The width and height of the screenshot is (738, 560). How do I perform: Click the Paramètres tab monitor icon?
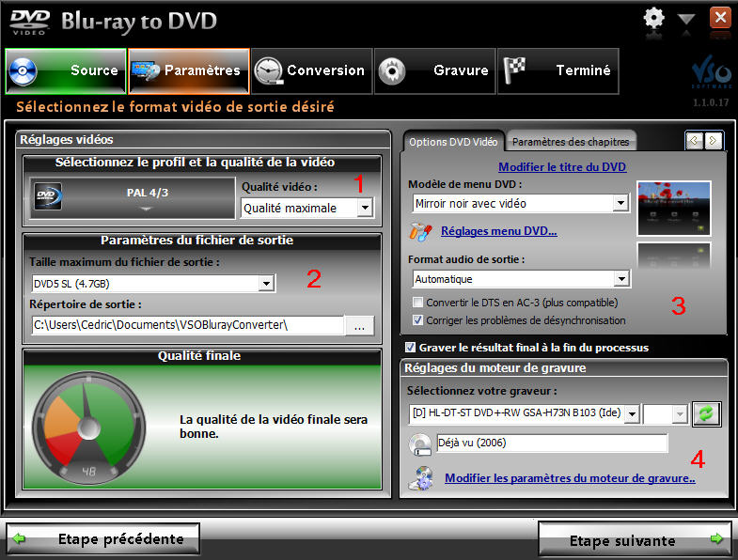click(x=145, y=71)
